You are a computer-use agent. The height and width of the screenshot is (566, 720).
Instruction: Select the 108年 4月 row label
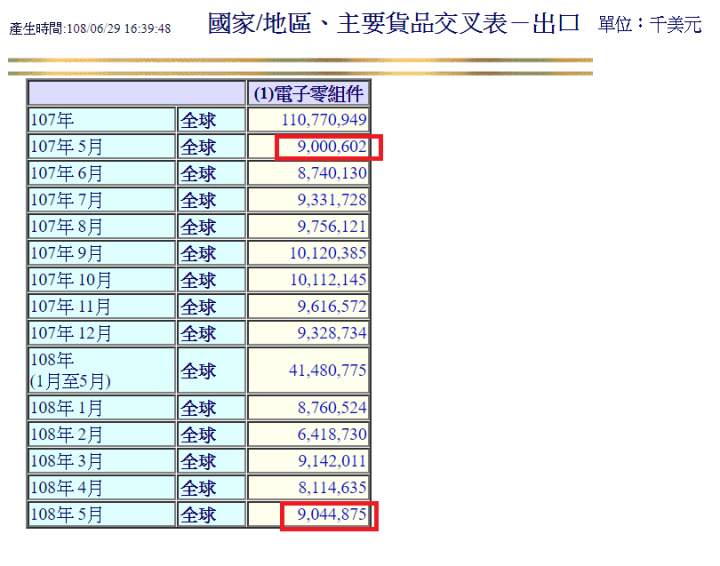[66, 488]
